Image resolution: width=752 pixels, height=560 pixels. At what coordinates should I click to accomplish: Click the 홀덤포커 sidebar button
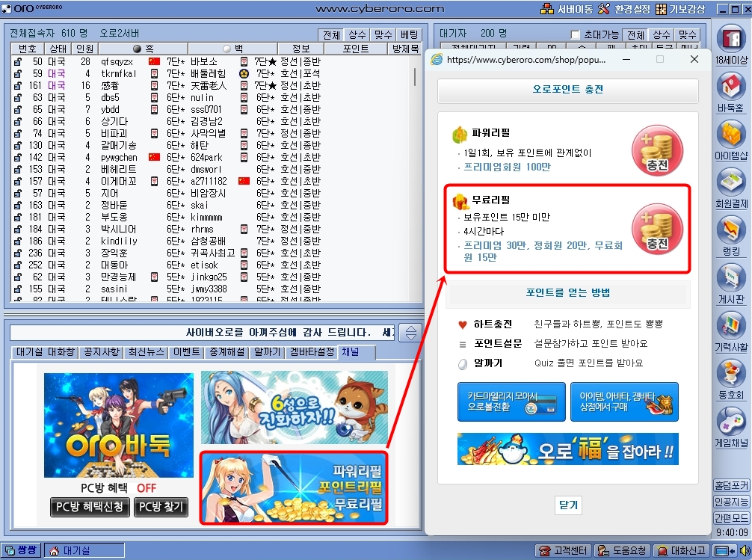(x=731, y=486)
